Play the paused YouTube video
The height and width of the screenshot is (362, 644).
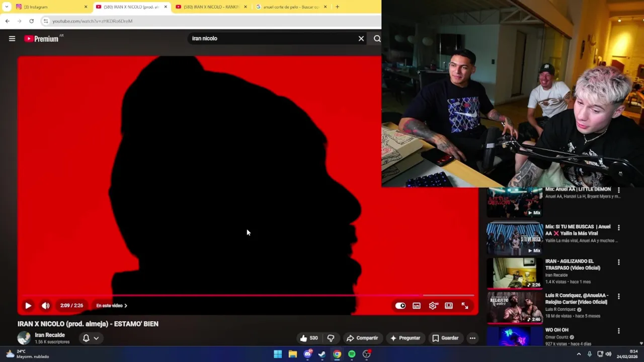tap(28, 306)
